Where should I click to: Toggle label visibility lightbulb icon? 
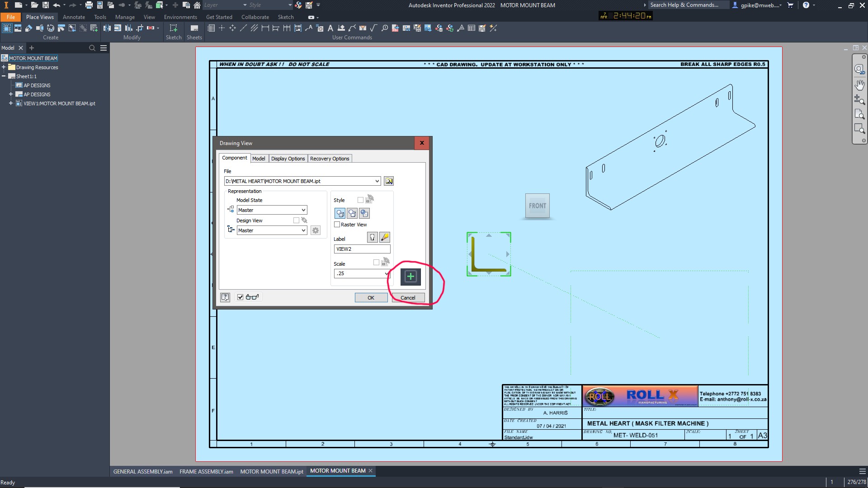[x=372, y=237]
